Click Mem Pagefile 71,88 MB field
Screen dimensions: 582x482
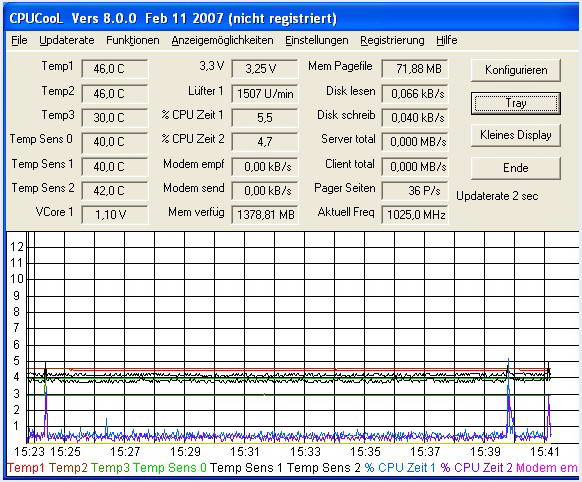(414, 69)
